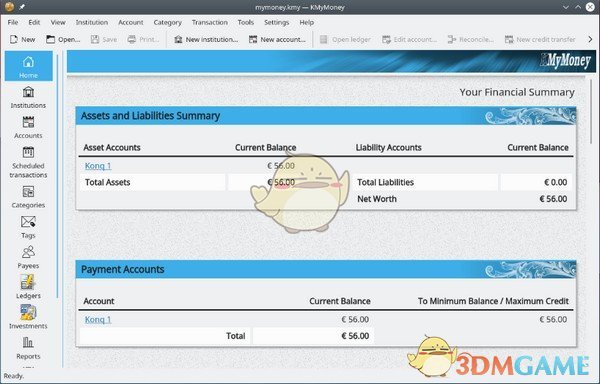Open the Home view in sidebar

(x=29, y=66)
